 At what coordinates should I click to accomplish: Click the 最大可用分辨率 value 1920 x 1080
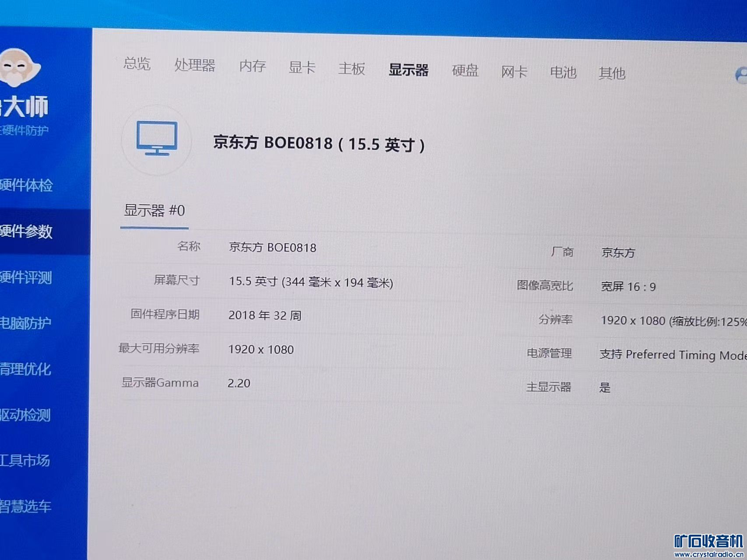click(x=261, y=349)
